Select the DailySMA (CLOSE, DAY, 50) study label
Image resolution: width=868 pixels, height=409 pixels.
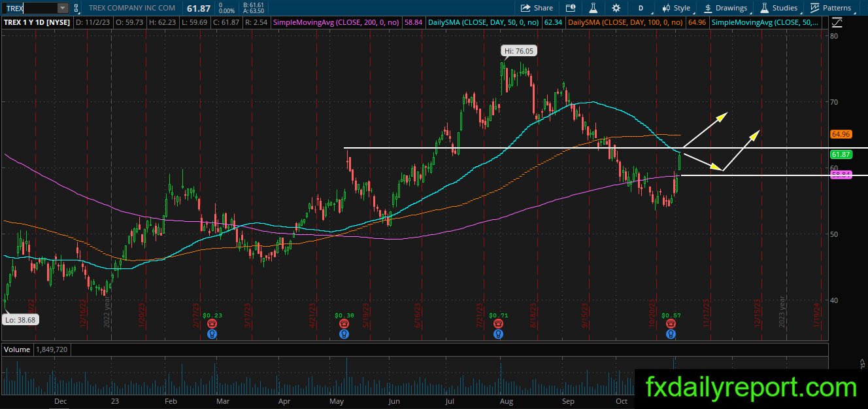click(484, 22)
